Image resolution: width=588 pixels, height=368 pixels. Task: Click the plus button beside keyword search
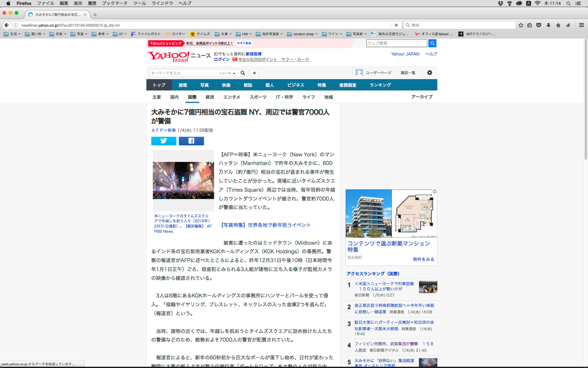[x=254, y=73]
